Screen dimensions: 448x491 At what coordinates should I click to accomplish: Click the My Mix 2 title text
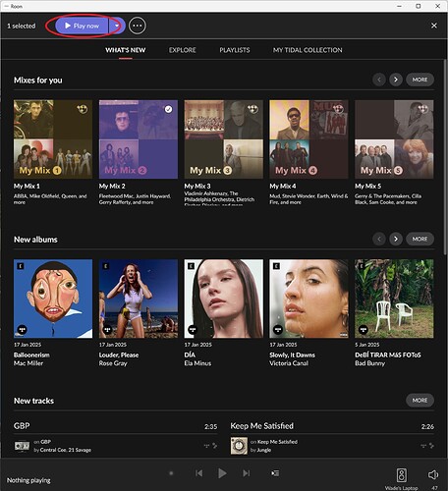[x=112, y=186]
